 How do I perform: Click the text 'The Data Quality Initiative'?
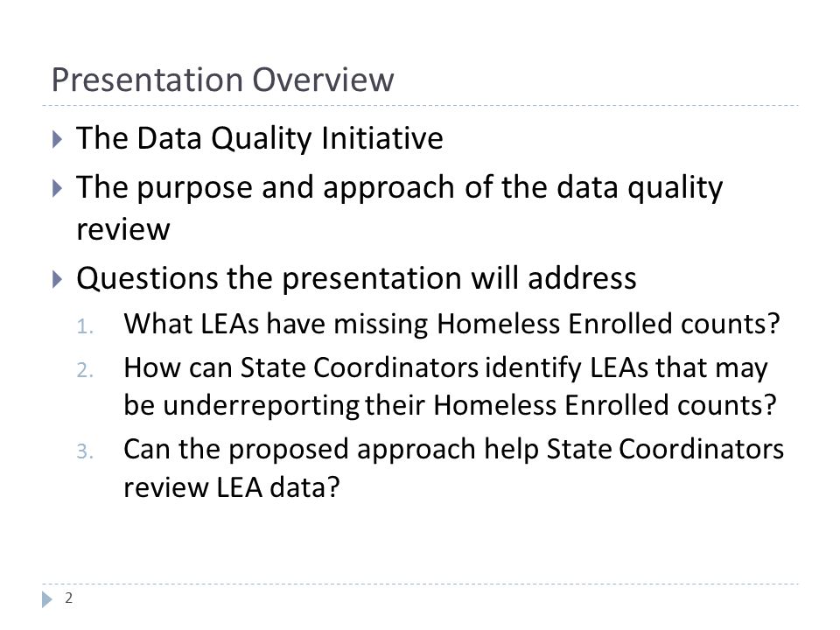260,138
